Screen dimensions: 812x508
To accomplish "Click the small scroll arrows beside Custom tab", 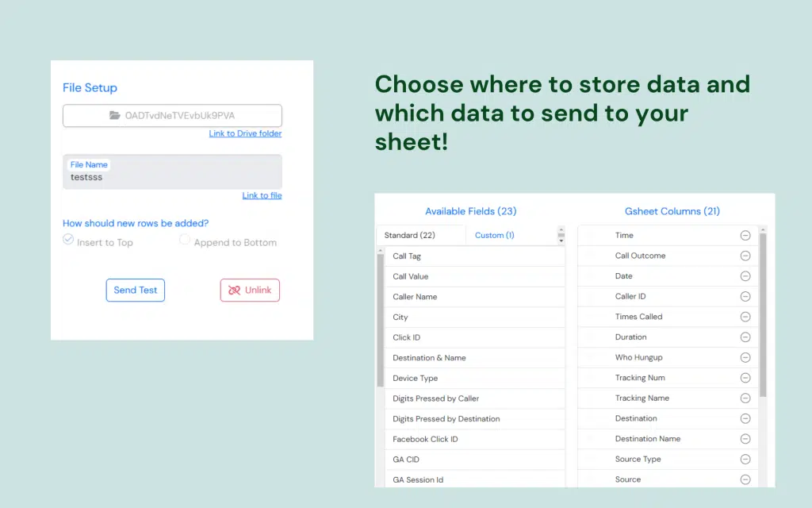I will coord(561,235).
